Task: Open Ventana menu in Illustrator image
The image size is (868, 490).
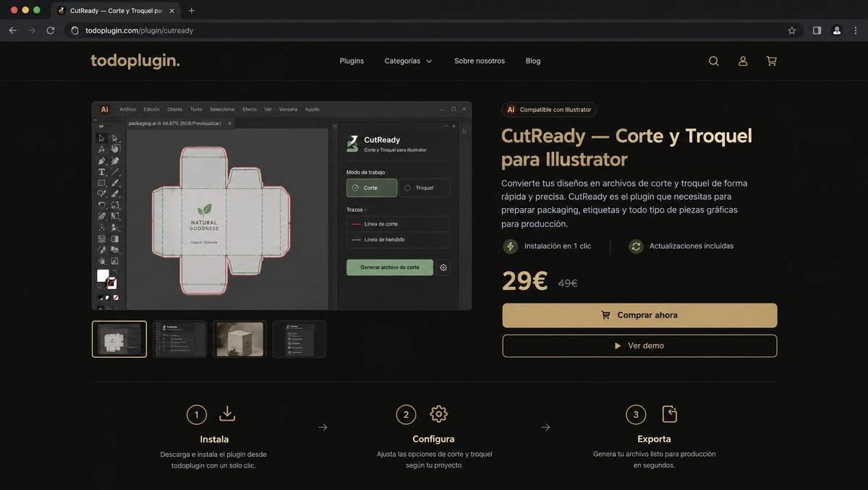Action: [288, 109]
